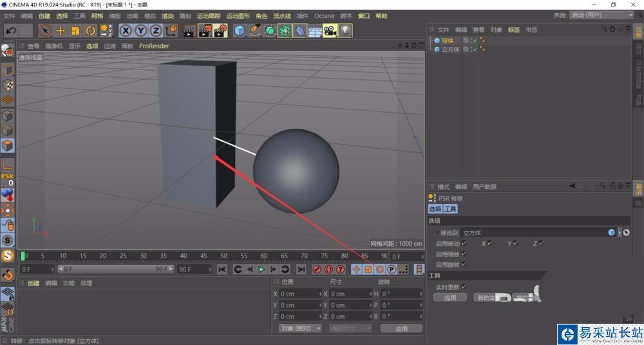Click the record active objects button
The width and height of the screenshot is (644, 345).
(x=317, y=269)
